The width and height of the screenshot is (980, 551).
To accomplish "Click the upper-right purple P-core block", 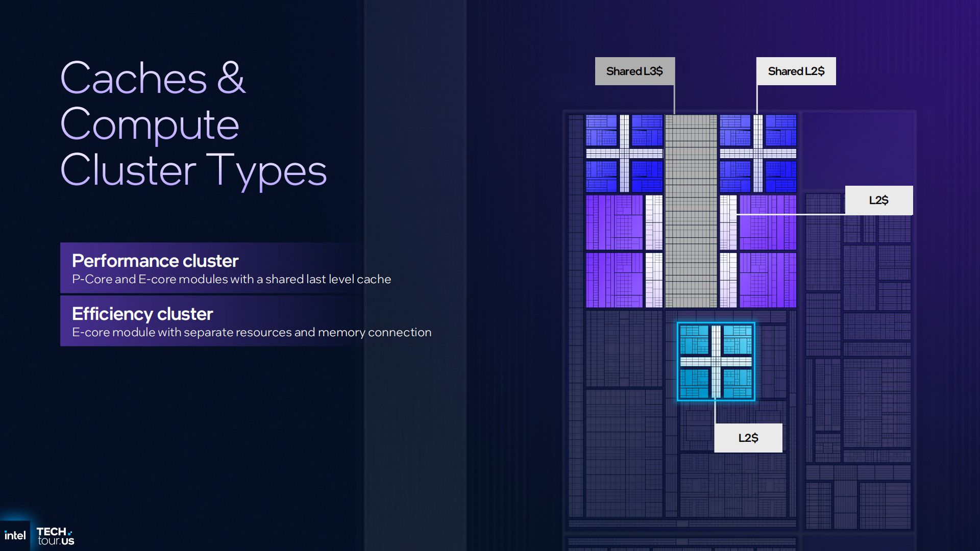I will click(768, 222).
